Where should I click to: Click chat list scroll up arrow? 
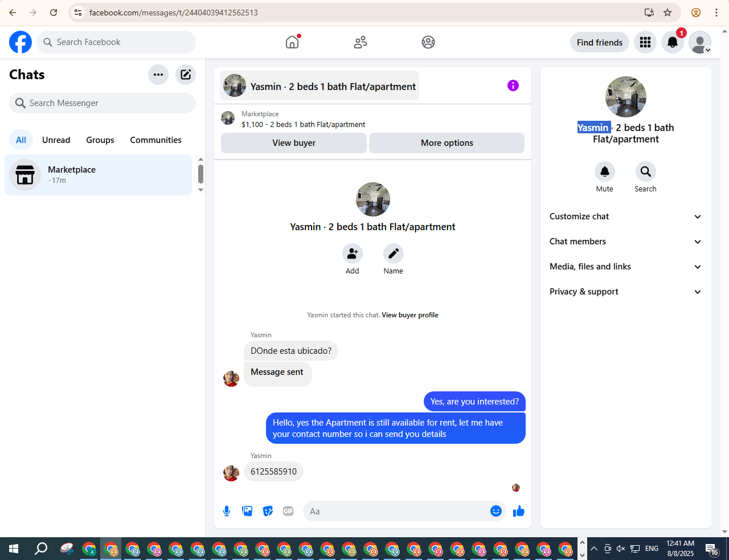[200, 160]
